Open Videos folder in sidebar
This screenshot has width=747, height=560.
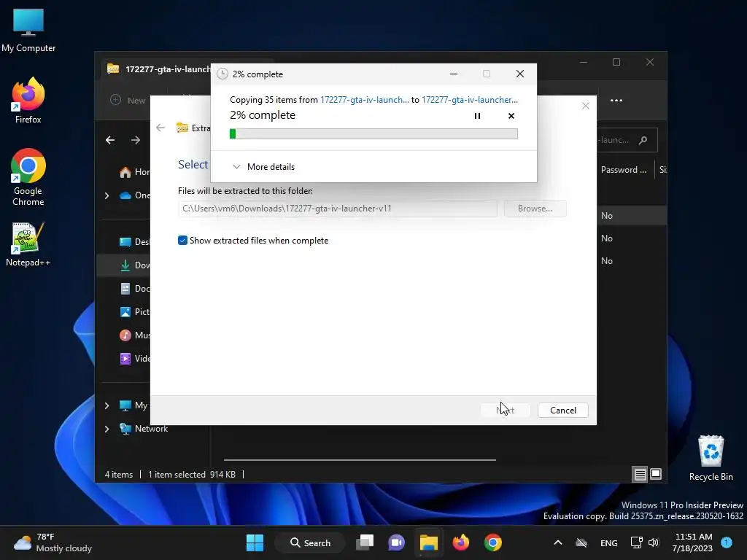pos(134,359)
